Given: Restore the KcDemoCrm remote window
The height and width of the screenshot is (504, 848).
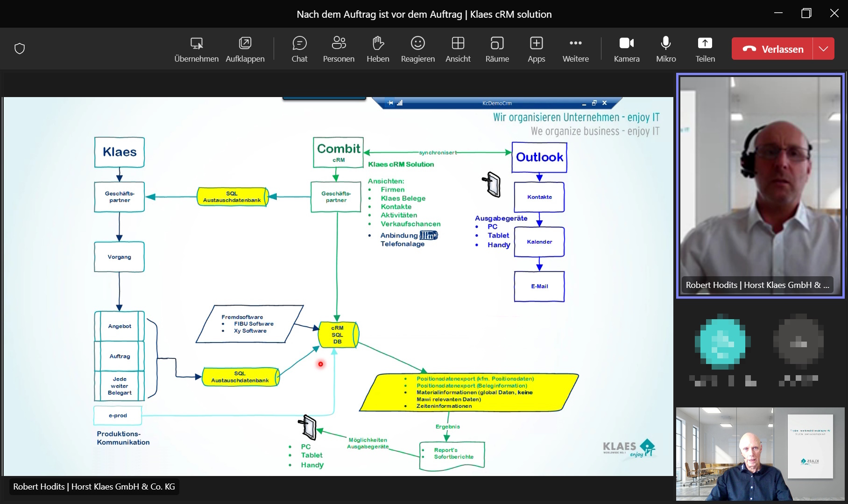Looking at the screenshot, I should tap(594, 103).
